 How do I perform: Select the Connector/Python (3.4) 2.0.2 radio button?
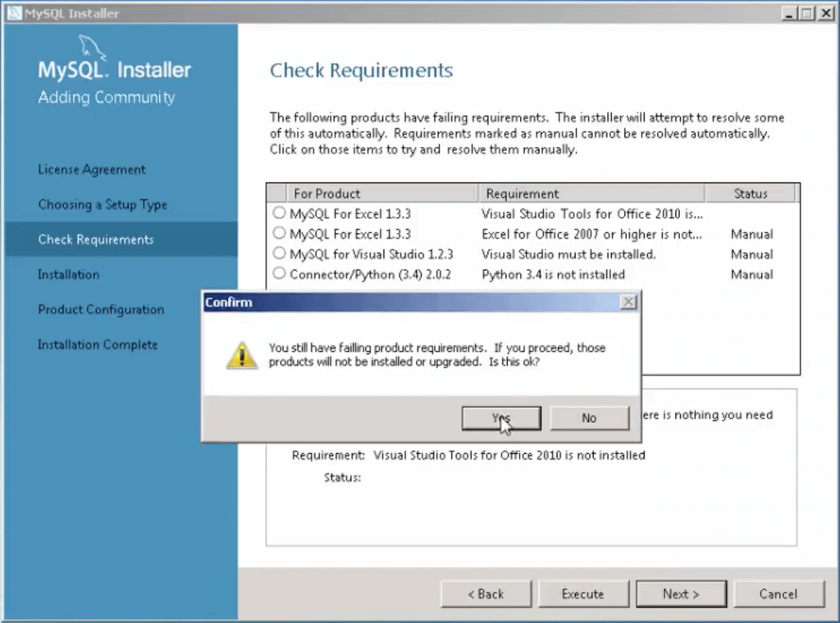pos(279,274)
